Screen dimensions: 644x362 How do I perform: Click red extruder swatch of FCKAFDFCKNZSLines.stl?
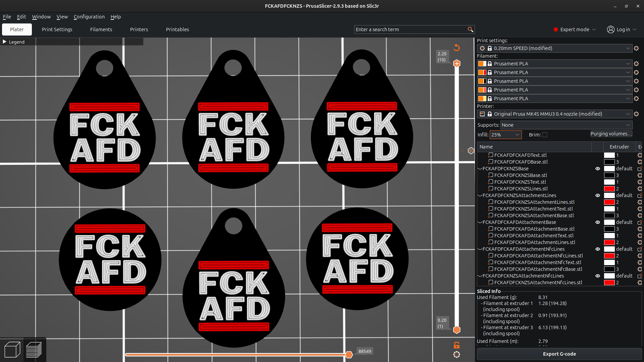[x=609, y=189]
